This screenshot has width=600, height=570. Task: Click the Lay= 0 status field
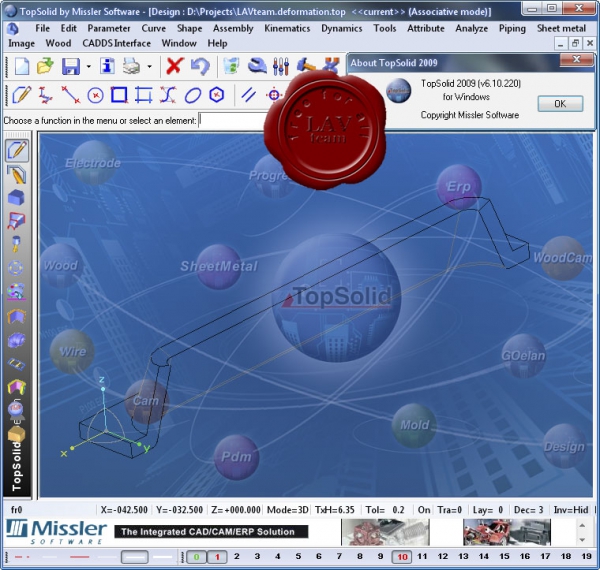click(x=488, y=510)
